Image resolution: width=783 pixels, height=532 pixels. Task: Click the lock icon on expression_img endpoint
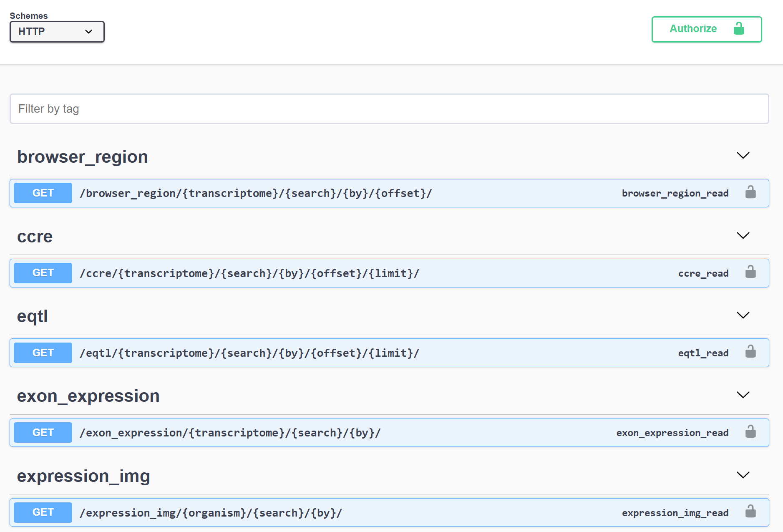click(750, 512)
